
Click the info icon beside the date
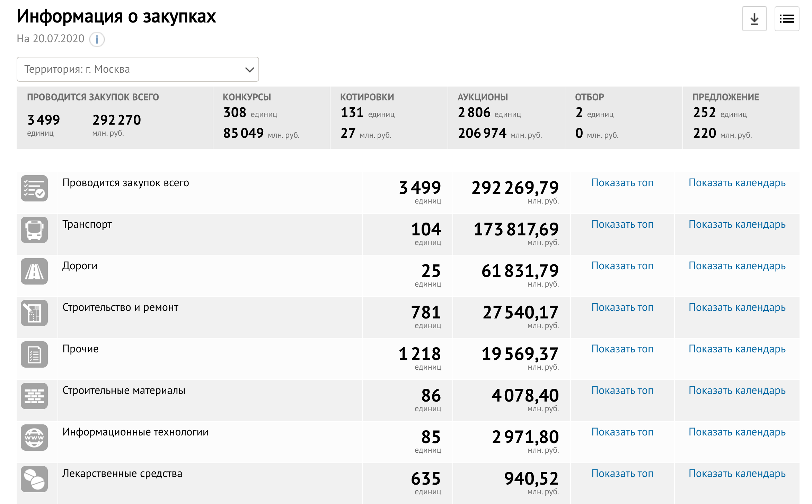97,39
